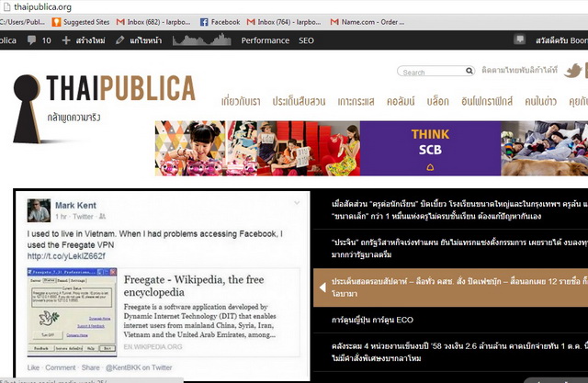
Task: Open the ประเด็นสืบสวน menu item
Action: pyautogui.click(x=299, y=101)
